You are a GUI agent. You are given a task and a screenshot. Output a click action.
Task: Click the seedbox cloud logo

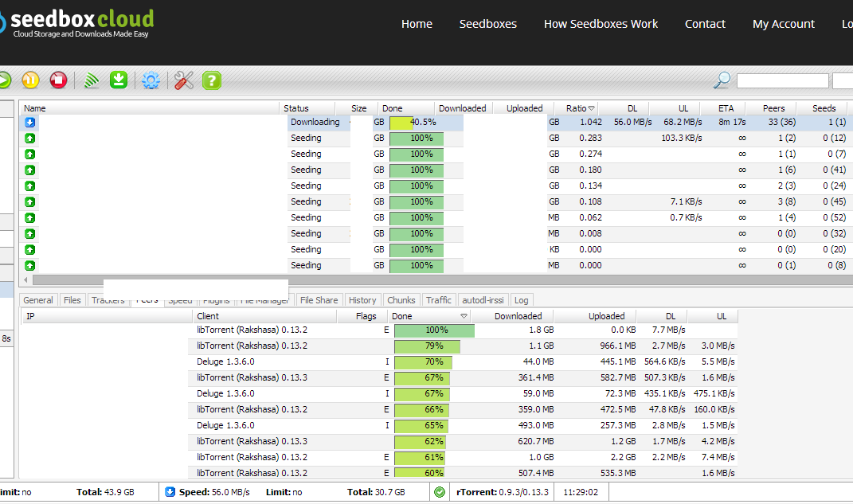(76, 24)
